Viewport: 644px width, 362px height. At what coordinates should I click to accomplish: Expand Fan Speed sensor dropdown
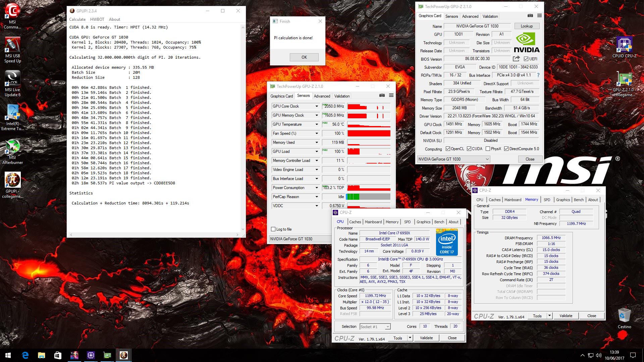click(316, 133)
